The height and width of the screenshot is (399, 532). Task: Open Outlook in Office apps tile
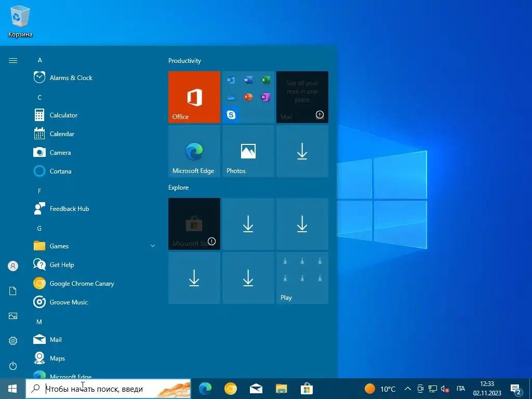point(231,81)
